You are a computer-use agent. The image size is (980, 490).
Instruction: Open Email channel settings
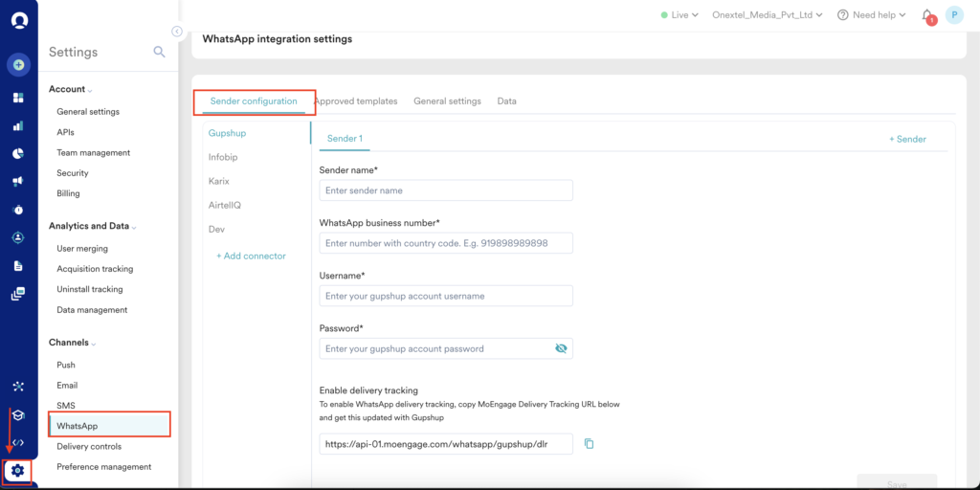67,386
